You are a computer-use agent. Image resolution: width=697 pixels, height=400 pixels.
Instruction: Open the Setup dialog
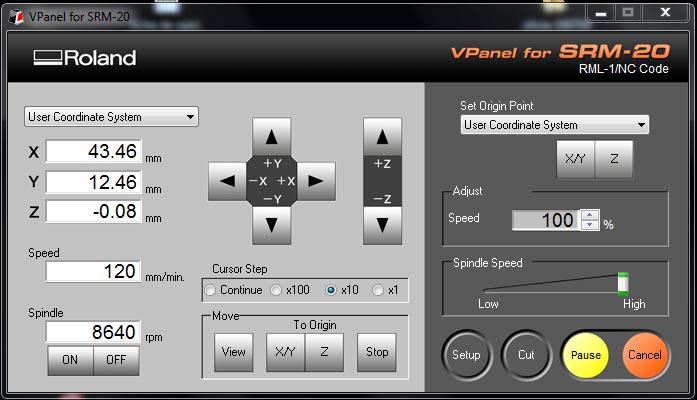pyautogui.click(x=467, y=355)
